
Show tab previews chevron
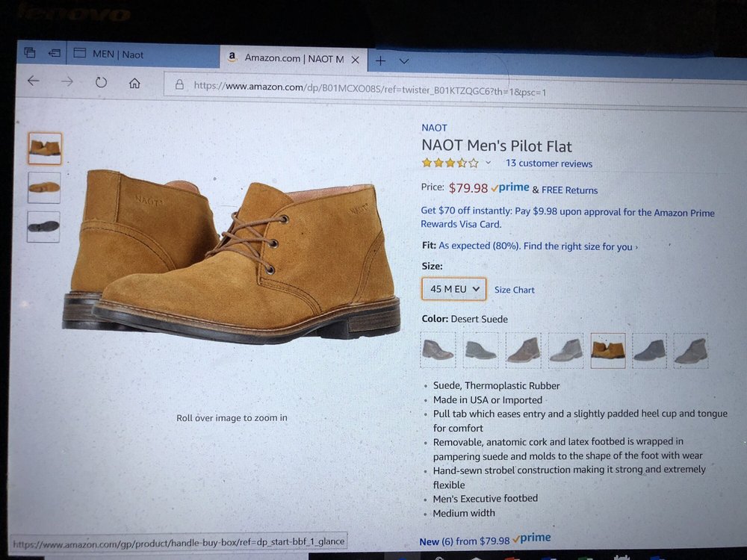point(404,60)
